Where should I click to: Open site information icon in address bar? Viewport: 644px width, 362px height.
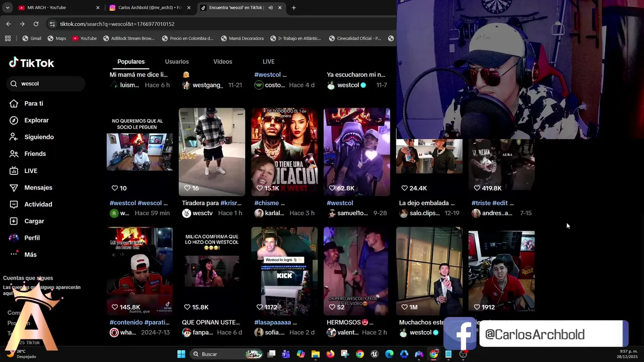(52, 24)
